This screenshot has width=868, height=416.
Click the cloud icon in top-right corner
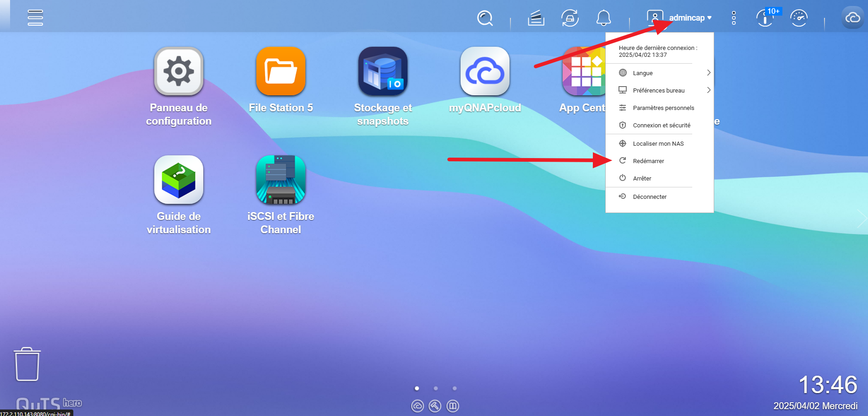(852, 18)
